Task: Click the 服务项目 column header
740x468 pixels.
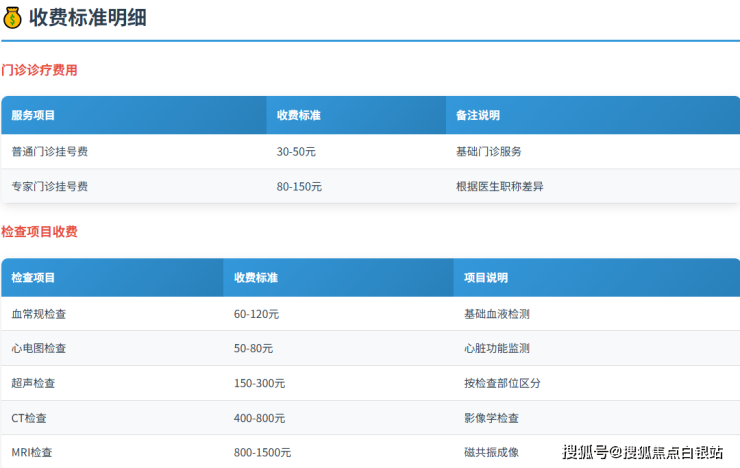Action: 33,116
